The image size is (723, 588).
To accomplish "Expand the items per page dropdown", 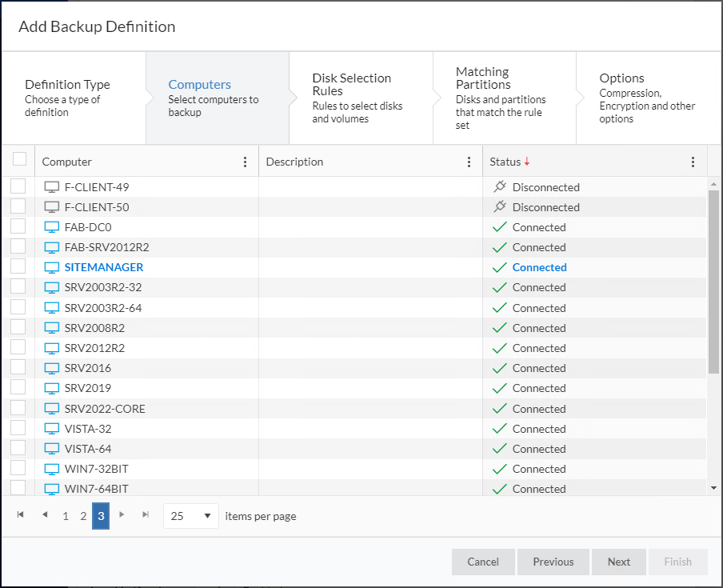I will [x=191, y=516].
